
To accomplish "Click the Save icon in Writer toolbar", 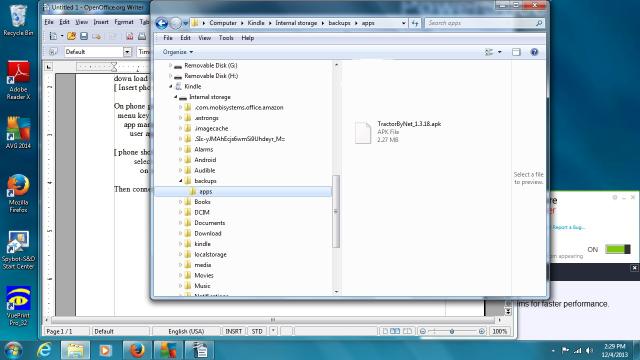I will click(84, 36).
